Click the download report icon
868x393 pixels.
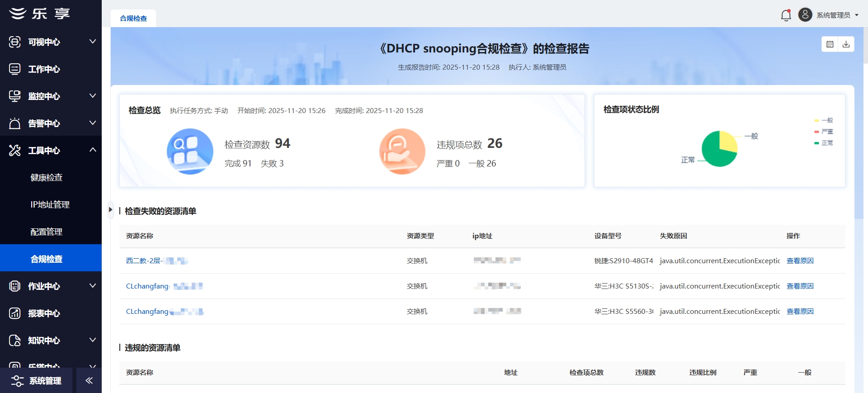click(x=846, y=44)
